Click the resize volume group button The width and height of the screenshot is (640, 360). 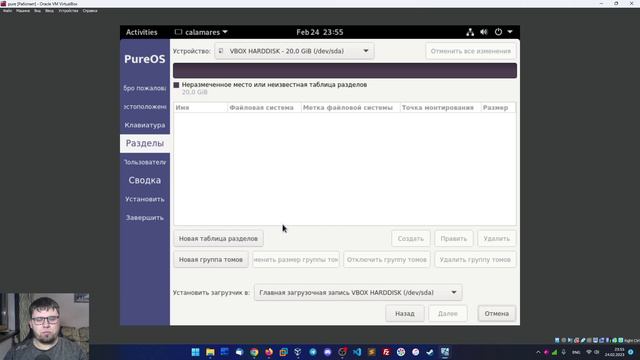pos(296,260)
